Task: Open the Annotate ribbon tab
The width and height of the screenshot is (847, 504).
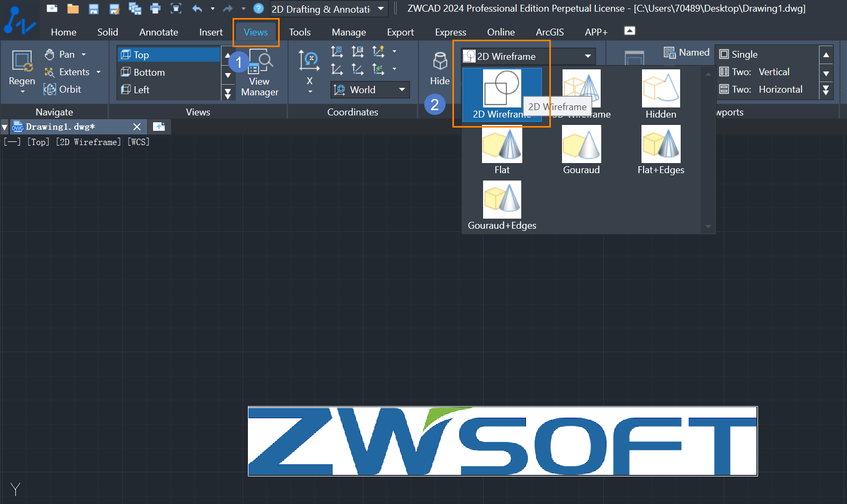Action: (158, 32)
